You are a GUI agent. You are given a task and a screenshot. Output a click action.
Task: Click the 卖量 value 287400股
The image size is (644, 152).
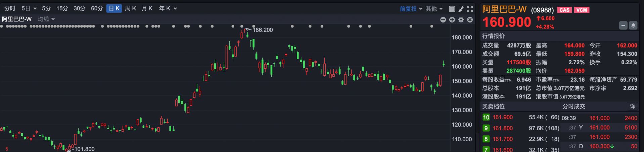519,71
